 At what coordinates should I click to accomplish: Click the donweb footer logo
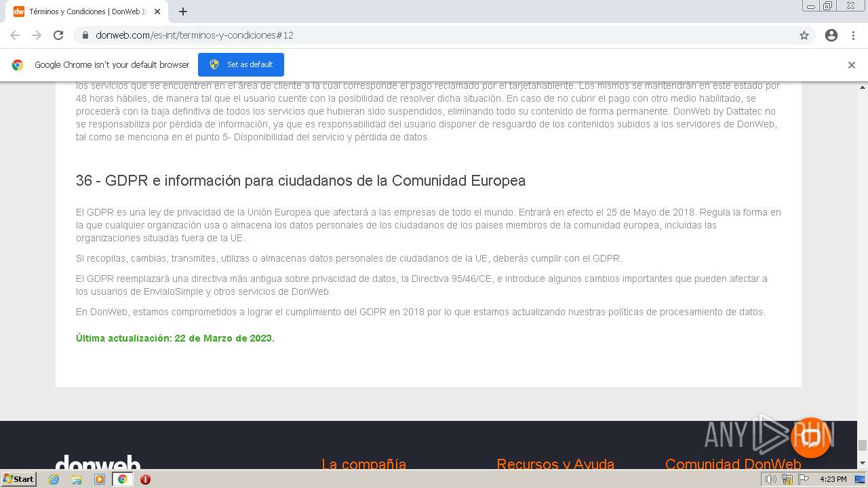pos(98,463)
